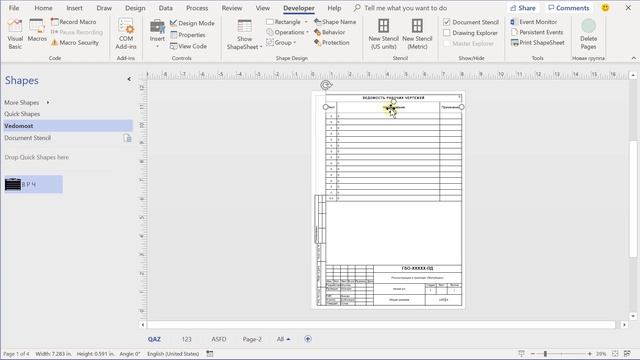640x360 pixels.
Task: Create New Stencil (Metric)
Action: pos(417,34)
